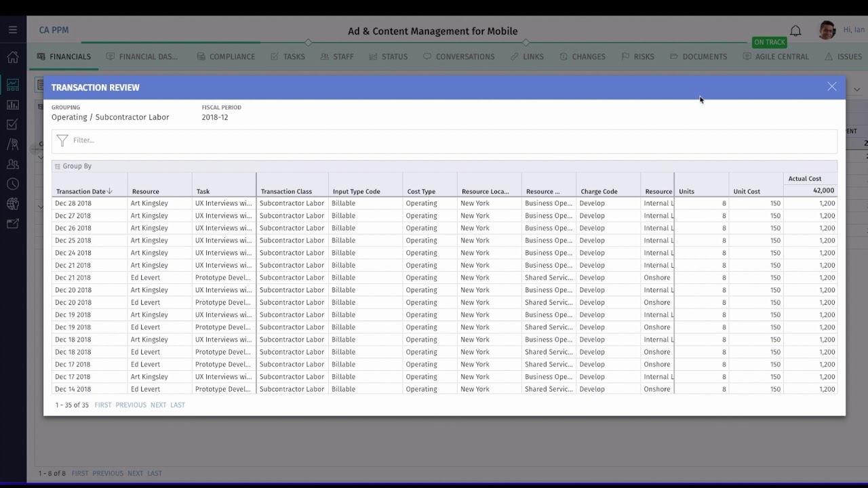Open the clock timesheets sidebar icon
The height and width of the screenshot is (488, 868).
tap(12, 184)
